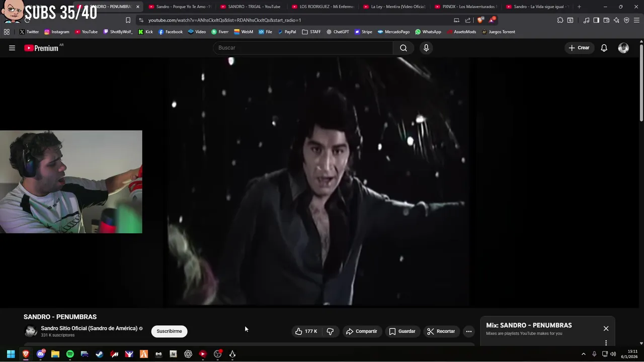This screenshot has height=362, width=644.
Task: Open more actions three-dot menu under video
Action: coord(468,331)
